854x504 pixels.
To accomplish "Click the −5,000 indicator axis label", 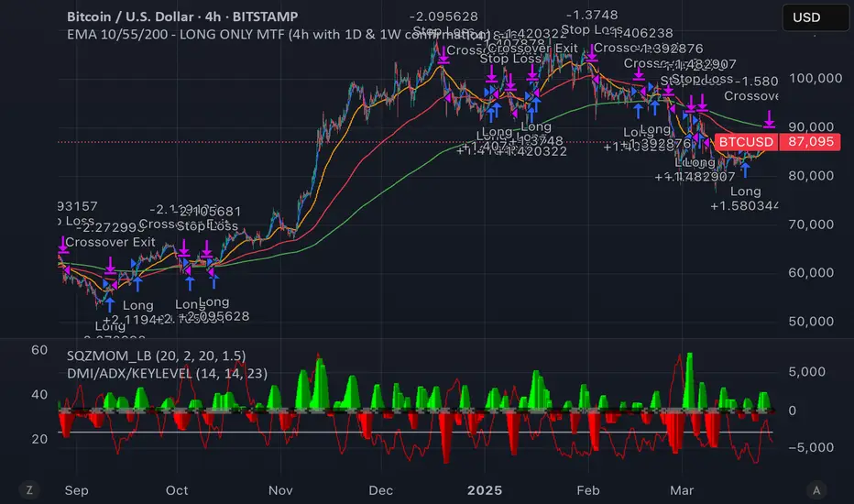I will [811, 447].
